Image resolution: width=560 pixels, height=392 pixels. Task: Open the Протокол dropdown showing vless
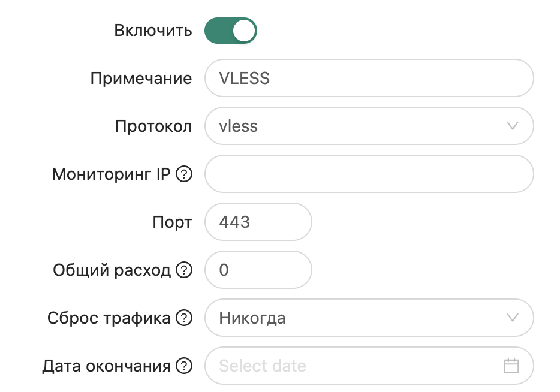pyautogui.click(x=369, y=126)
